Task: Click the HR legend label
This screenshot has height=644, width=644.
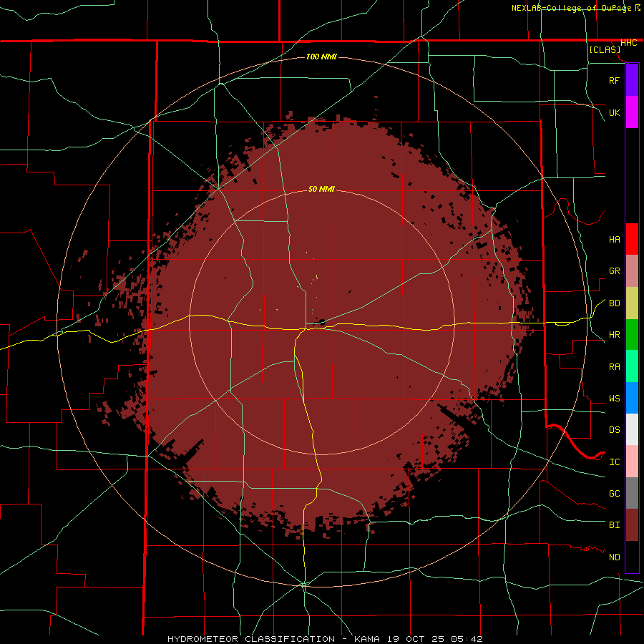Action: click(614, 335)
